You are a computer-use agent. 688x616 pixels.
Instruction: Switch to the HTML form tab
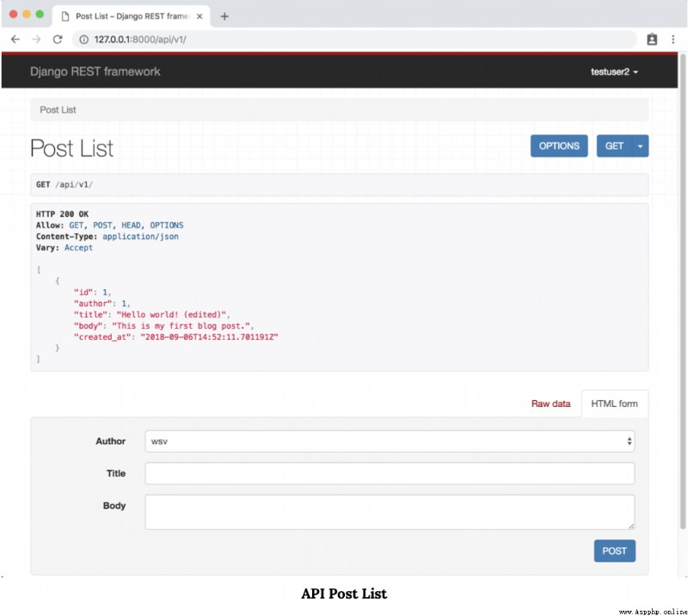[x=614, y=403]
